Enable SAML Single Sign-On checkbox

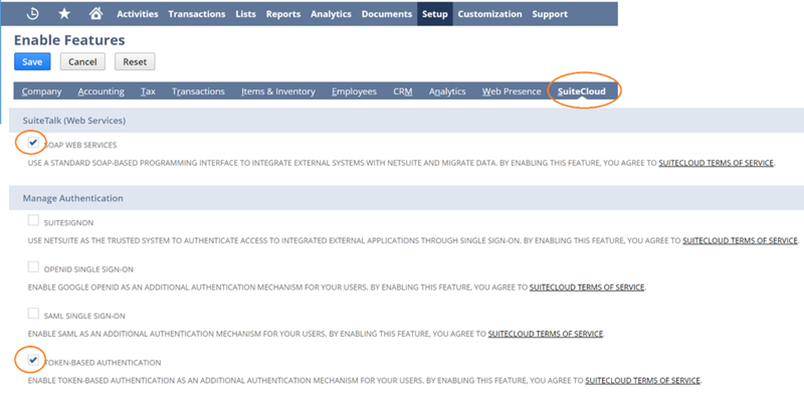tap(33, 313)
